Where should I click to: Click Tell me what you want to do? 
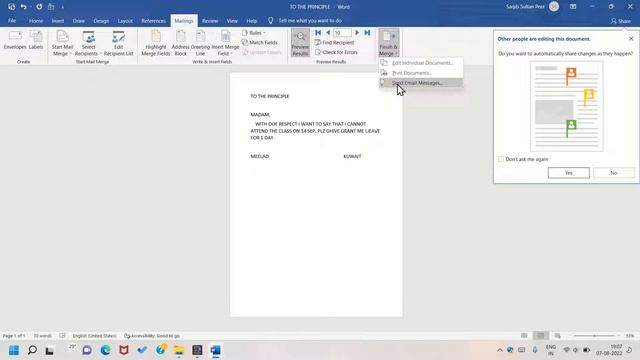coord(310,20)
